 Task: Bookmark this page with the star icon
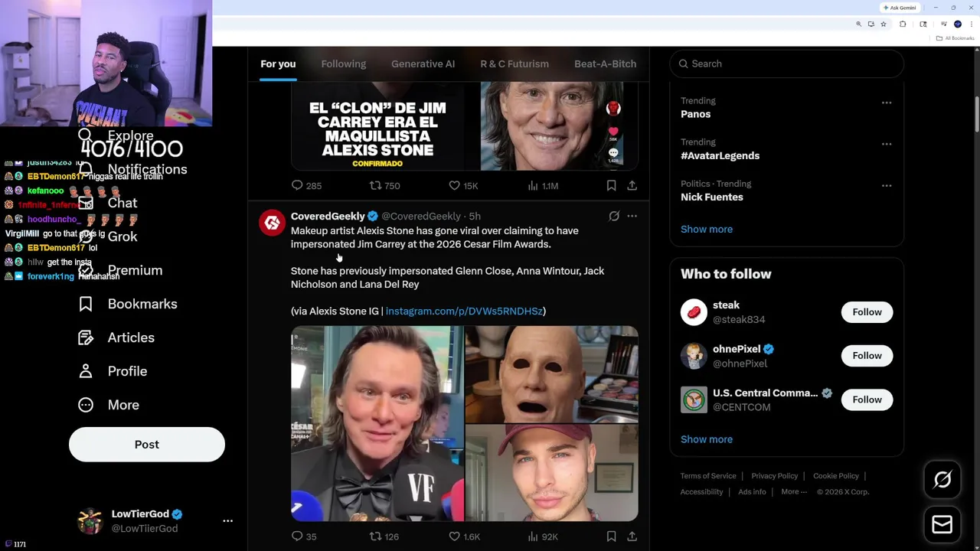point(883,24)
